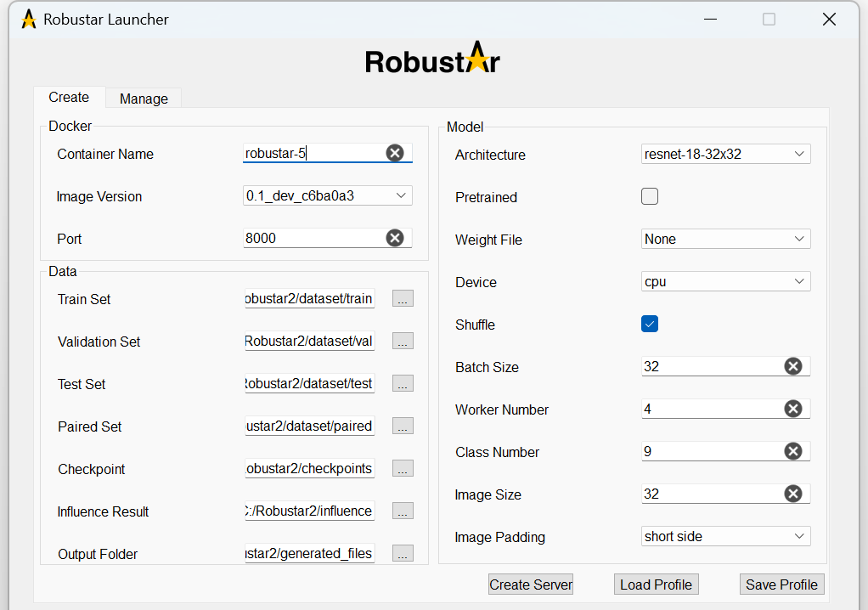
Task: Browse for the Checkpoint folder
Action: 403,469
